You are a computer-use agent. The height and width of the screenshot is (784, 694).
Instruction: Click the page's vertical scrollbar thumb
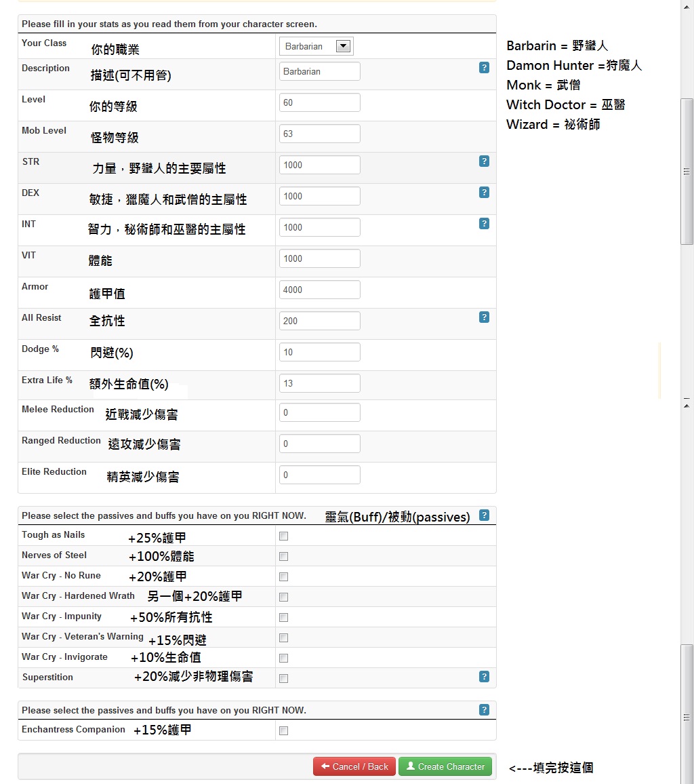(x=687, y=171)
